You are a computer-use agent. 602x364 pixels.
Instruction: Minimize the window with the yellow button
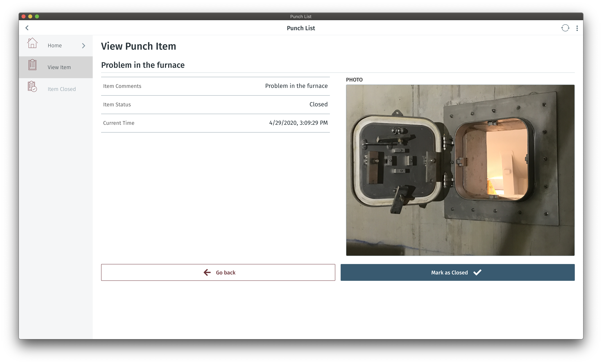pyautogui.click(x=30, y=16)
